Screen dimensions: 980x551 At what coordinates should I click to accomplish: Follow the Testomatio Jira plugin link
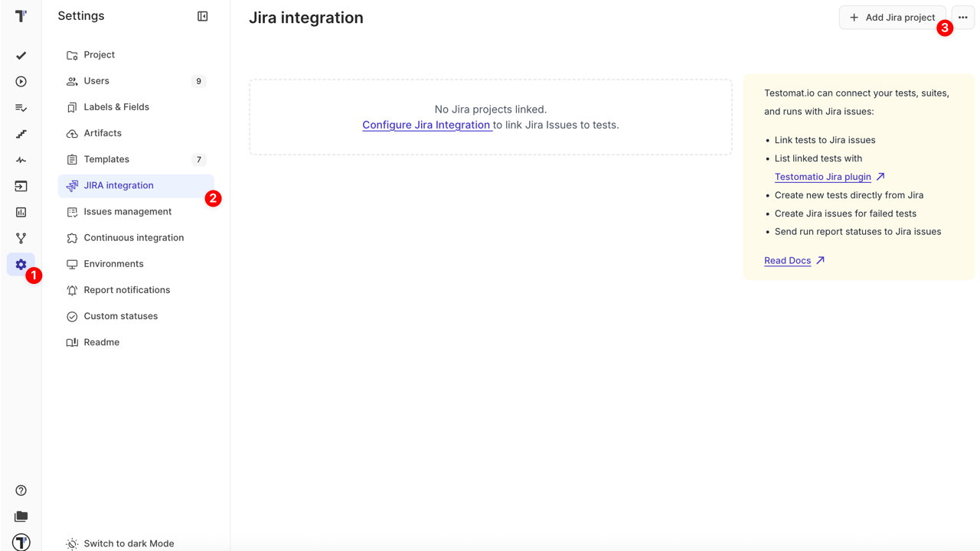(824, 176)
